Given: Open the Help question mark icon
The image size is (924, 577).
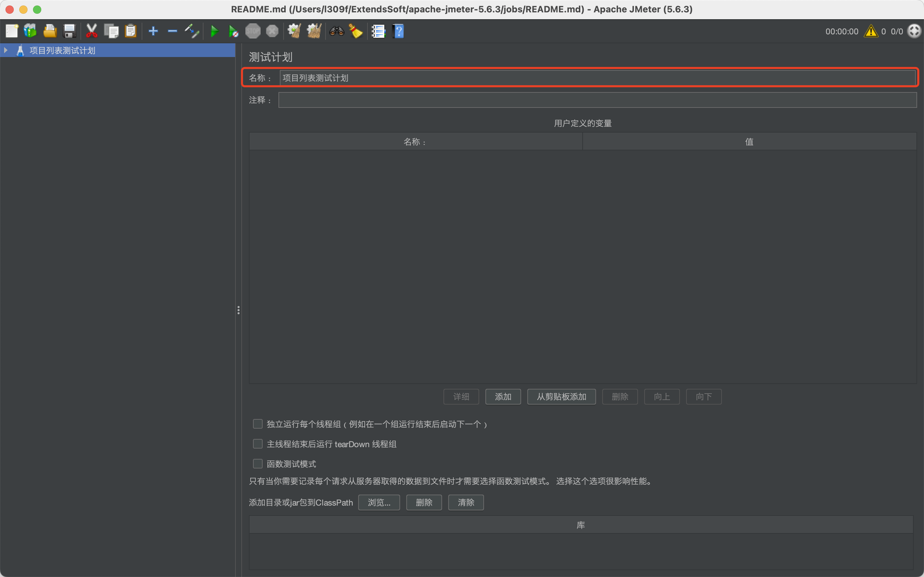Looking at the screenshot, I should point(398,31).
